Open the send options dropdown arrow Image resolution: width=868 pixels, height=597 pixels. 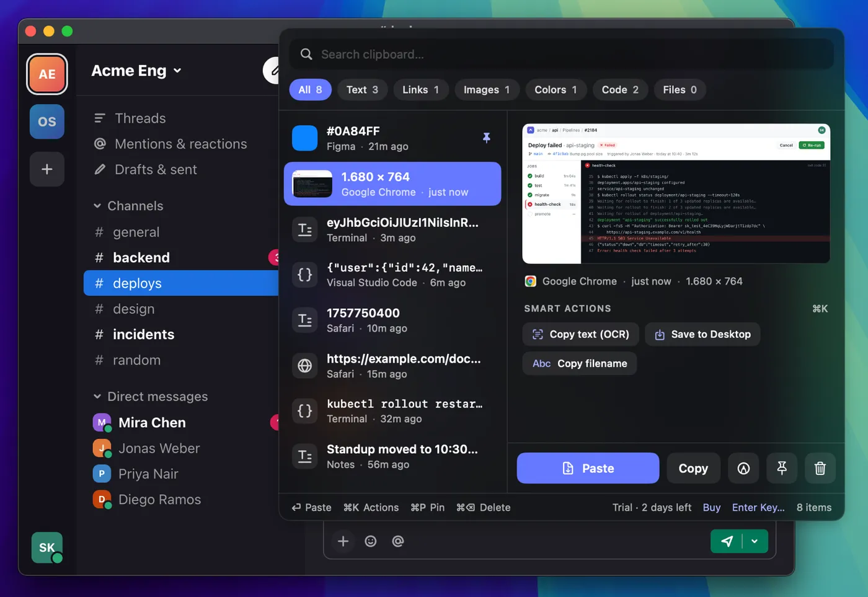click(x=755, y=541)
